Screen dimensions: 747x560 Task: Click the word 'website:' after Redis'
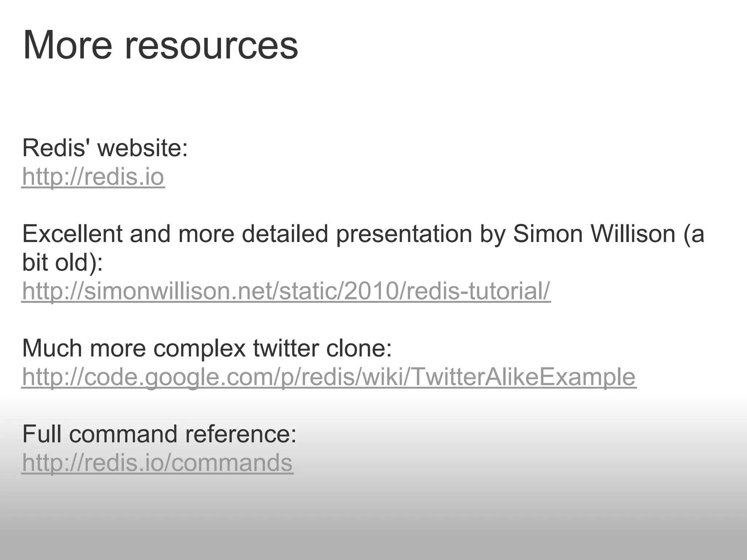(143, 148)
